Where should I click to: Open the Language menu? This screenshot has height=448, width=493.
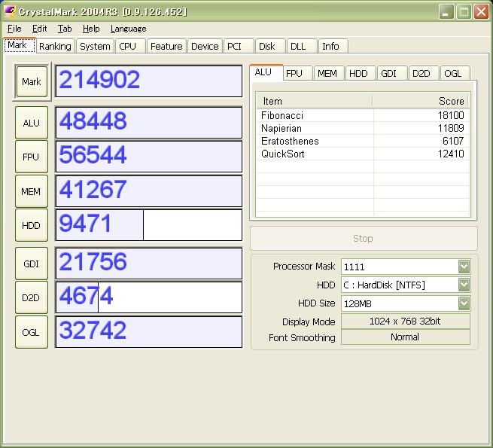[x=128, y=29]
